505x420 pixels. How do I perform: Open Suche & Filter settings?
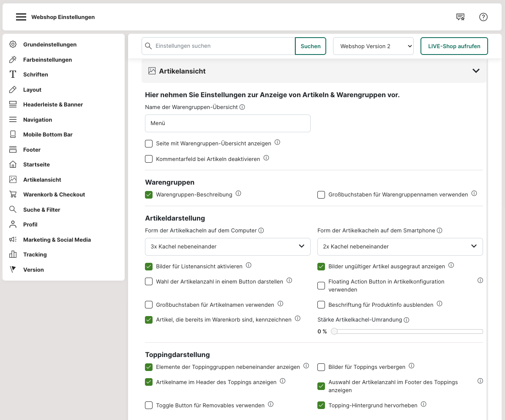41,210
